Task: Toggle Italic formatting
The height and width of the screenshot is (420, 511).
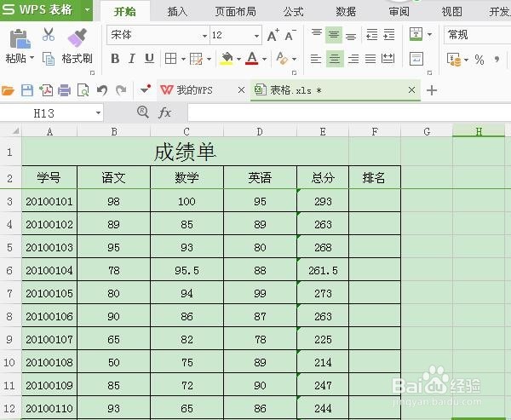Action: pos(132,59)
